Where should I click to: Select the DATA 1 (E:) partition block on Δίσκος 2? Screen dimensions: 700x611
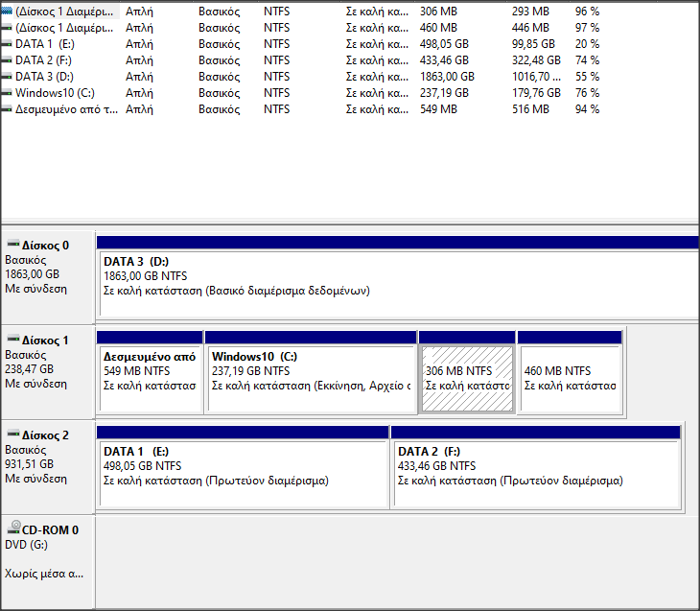[x=242, y=474]
